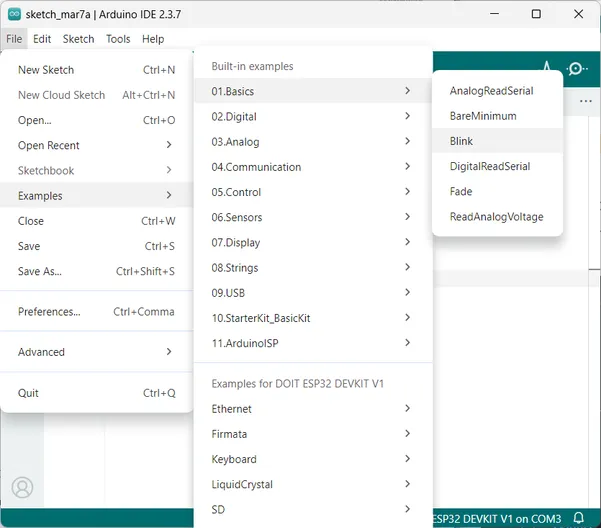Choose New Sketch from File menu

point(97,70)
